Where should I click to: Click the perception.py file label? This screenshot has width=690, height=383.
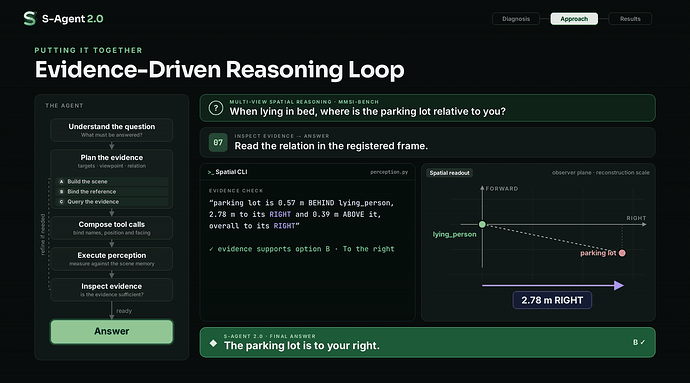[389, 172]
